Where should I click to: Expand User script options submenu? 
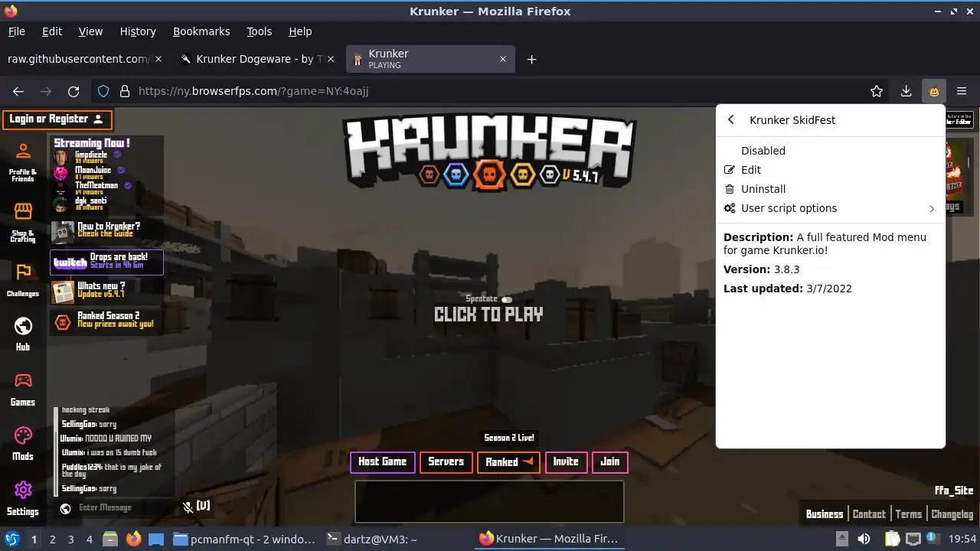coord(830,208)
